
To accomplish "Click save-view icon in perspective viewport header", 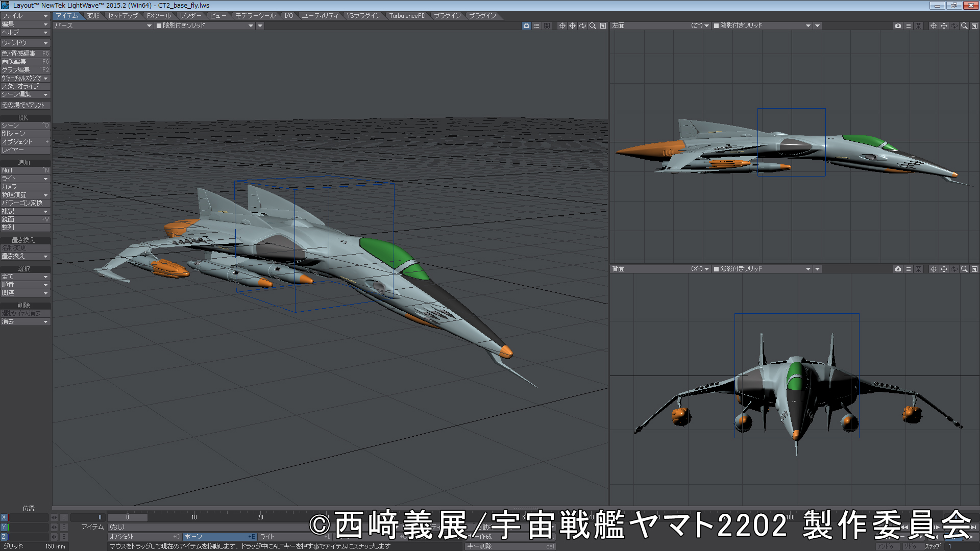I will (x=547, y=26).
